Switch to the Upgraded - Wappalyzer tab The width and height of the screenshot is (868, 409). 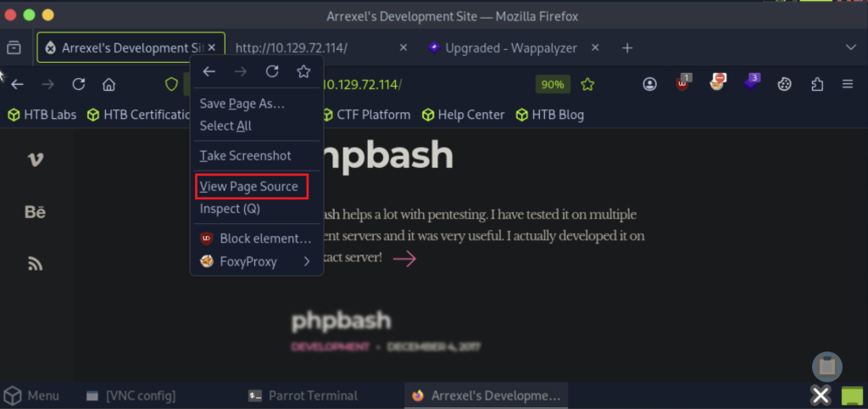(511, 48)
